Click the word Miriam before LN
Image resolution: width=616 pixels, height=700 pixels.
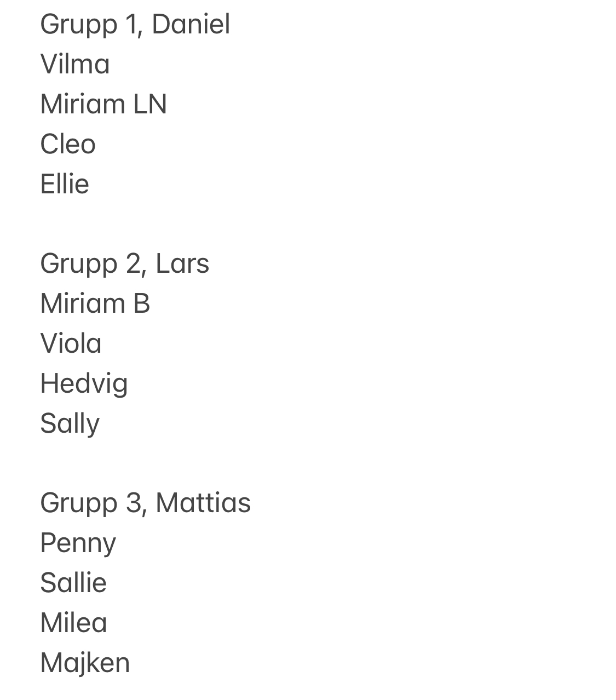tap(75, 104)
